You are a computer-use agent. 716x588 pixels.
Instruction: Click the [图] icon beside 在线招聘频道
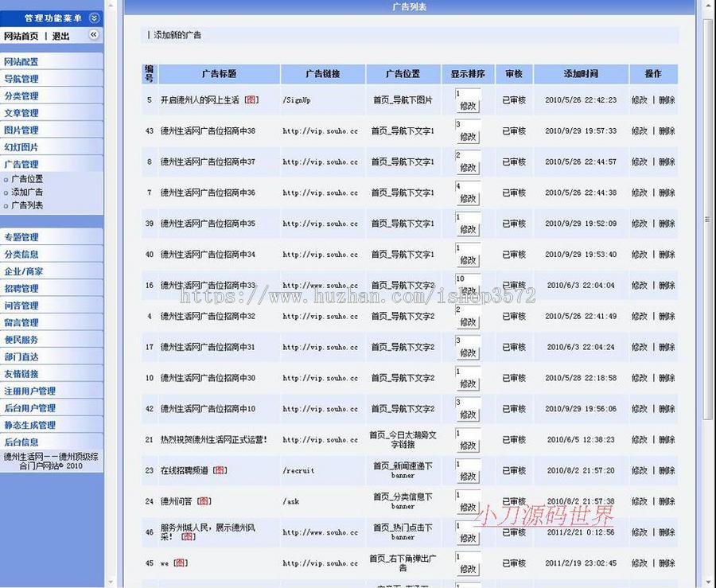point(220,471)
